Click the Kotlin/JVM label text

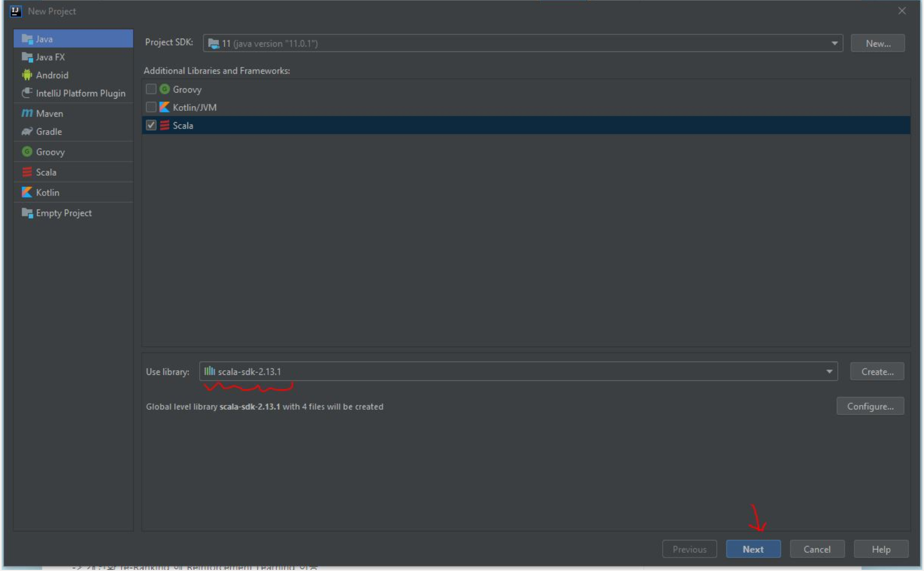click(194, 107)
